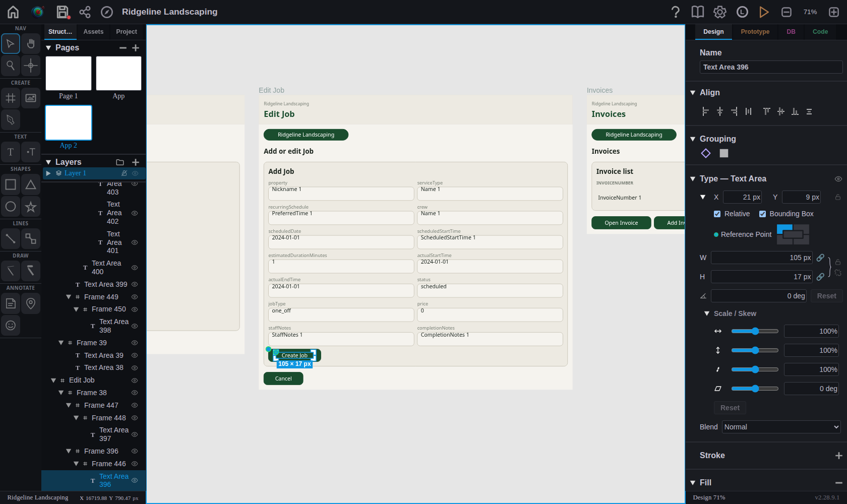
Task: Open the help question mark icon
Action: [x=676, y=12]
